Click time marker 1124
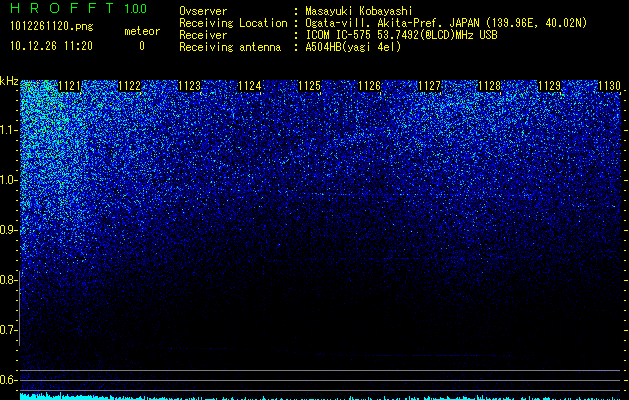This screenshot has width=629, height=400. (x=250, y=86)
